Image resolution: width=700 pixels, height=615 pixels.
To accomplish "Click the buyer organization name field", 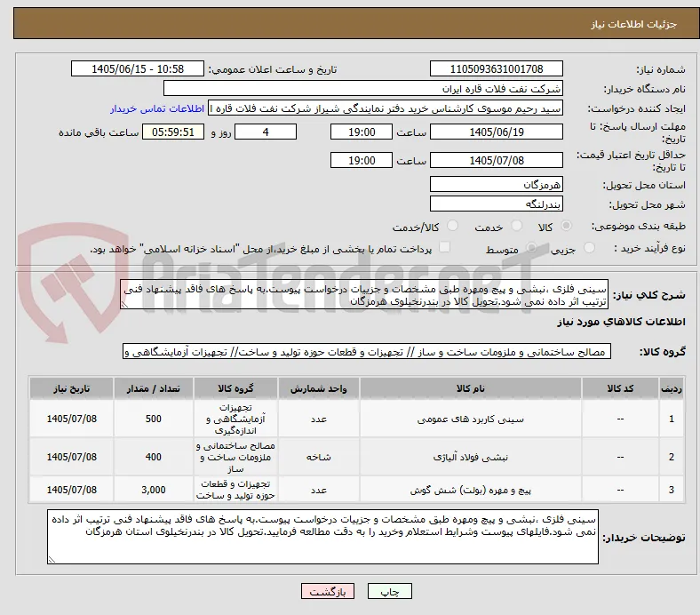I will pos(363,89).
